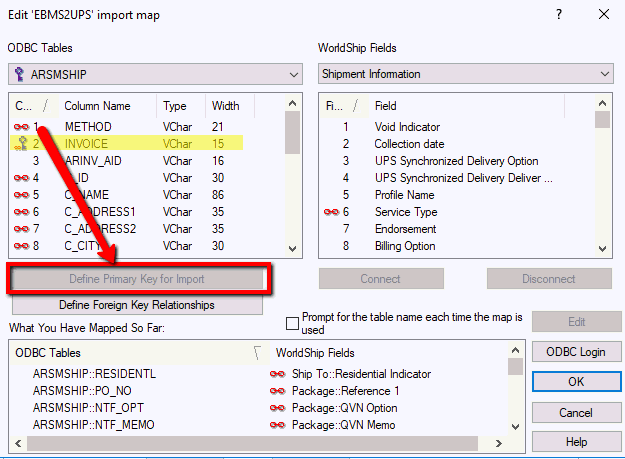Screen dimensions: 625x459
Task: Click the link icon beside Service Type field
Action: [x=332, y=212]
